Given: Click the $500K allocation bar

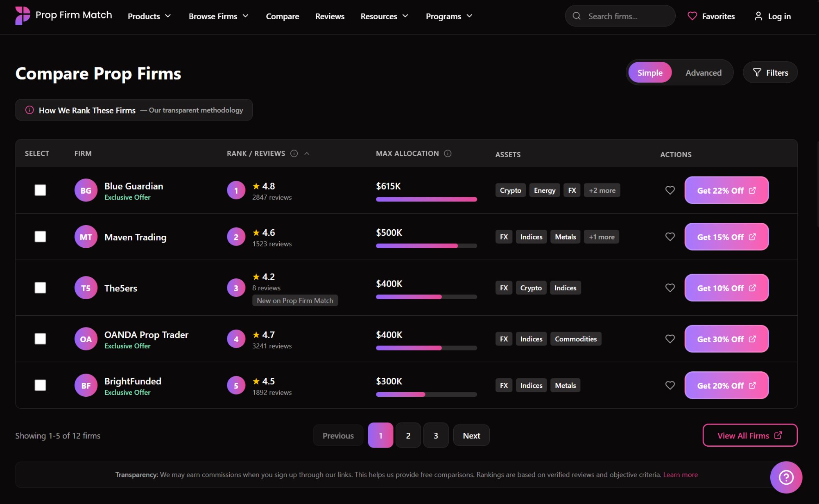Looking at the screenshot, I should pyautogui.click(x=426, y=246).
